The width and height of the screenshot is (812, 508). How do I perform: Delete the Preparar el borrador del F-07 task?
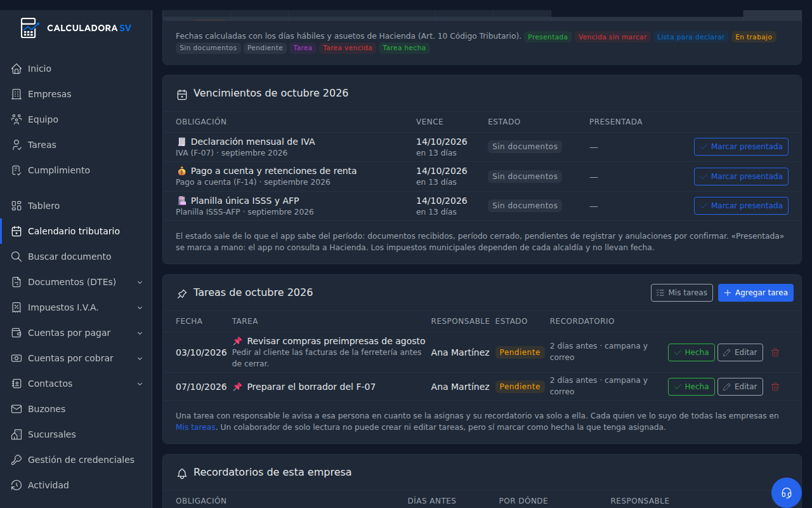[775, 387]
